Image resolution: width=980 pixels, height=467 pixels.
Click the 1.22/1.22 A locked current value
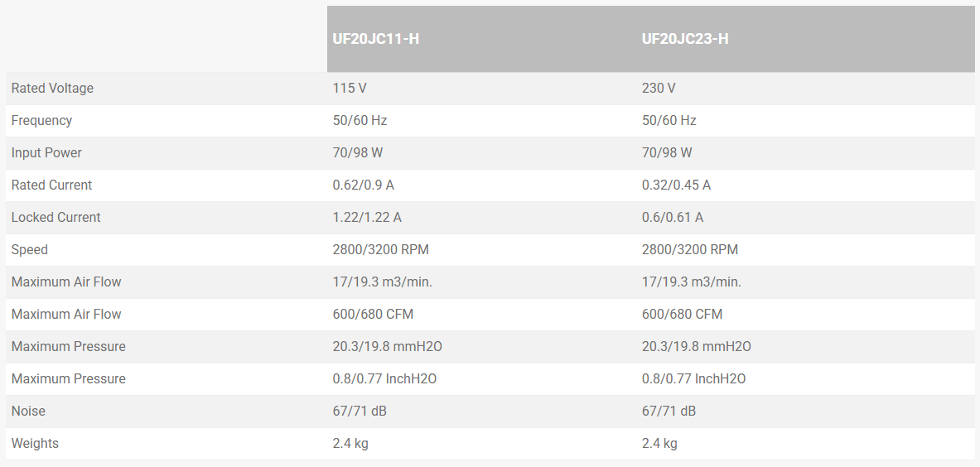pos(367,218)
